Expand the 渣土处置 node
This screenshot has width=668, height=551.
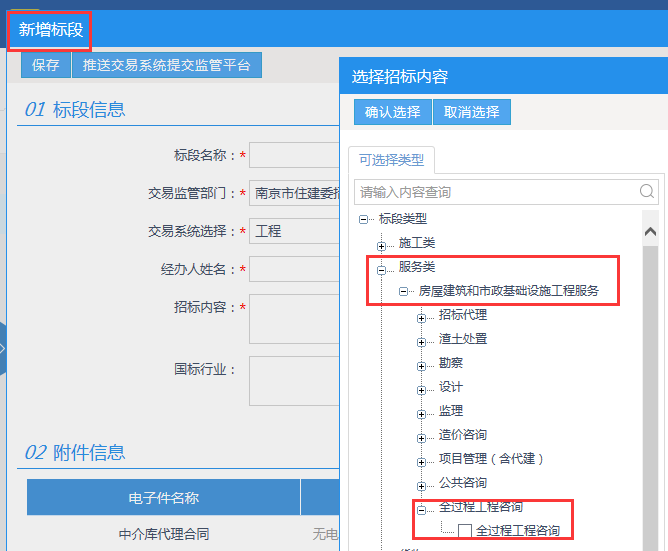coord(421,340)
